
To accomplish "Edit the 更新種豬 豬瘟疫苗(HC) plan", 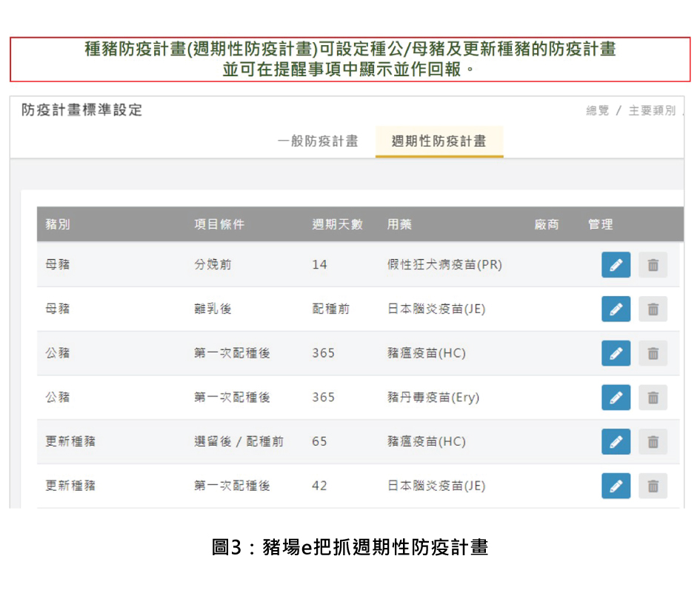I will [x=616, y=441].
